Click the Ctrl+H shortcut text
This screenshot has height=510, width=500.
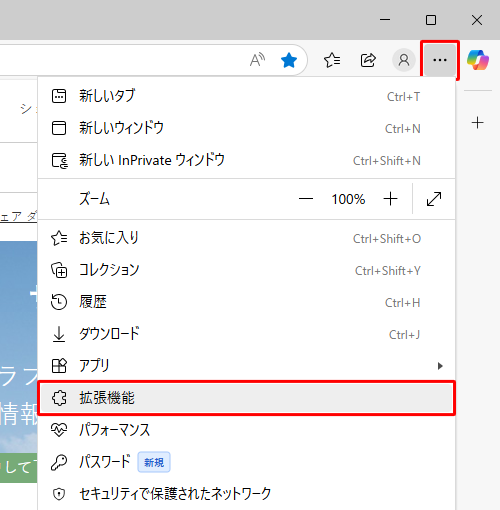403,303
